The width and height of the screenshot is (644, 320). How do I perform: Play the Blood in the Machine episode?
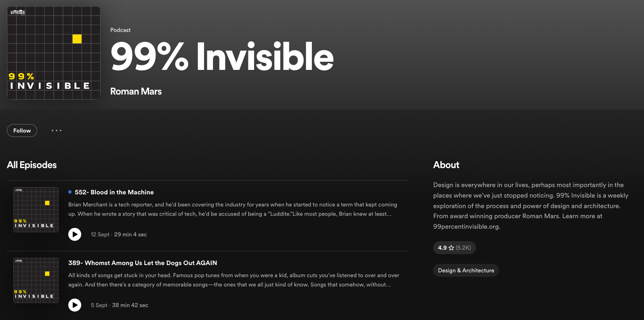75,234
